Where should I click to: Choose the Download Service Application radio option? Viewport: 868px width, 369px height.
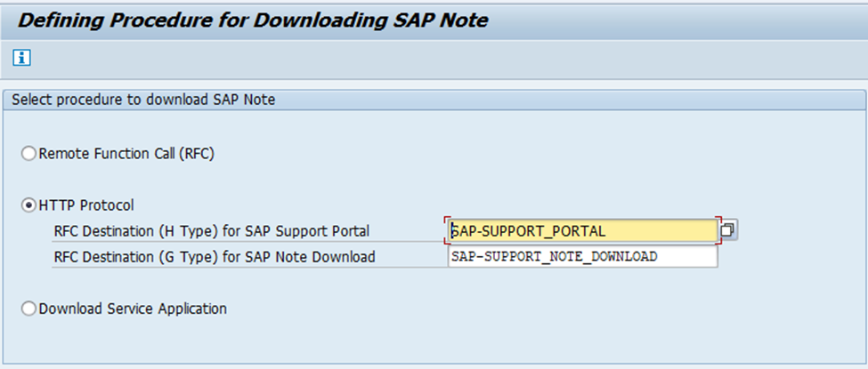(29, 309)
